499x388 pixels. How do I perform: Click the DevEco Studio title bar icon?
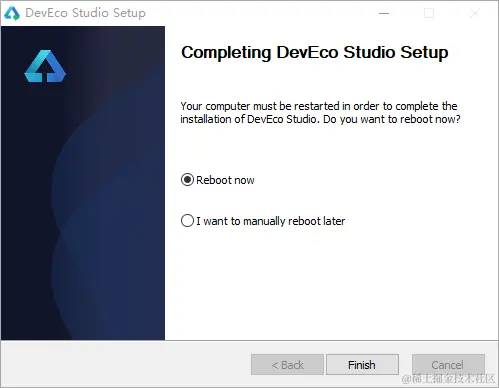[12, 13]
